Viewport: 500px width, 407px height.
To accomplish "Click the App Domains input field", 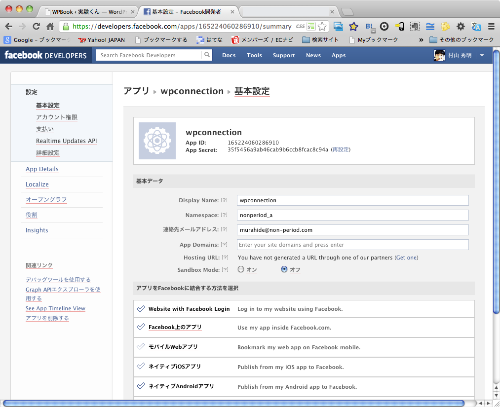I will click(353, 245).
